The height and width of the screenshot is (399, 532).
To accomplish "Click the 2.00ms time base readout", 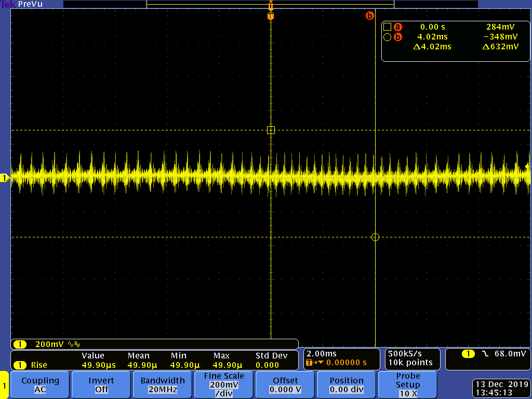I will coord(321,354).
